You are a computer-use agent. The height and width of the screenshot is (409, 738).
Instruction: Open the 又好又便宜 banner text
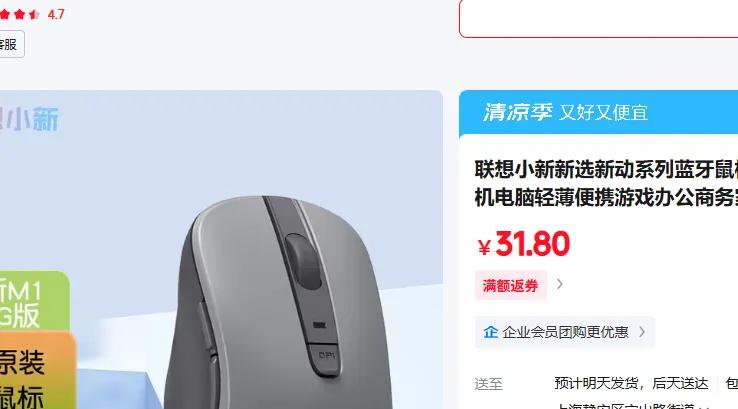[603, 113]
